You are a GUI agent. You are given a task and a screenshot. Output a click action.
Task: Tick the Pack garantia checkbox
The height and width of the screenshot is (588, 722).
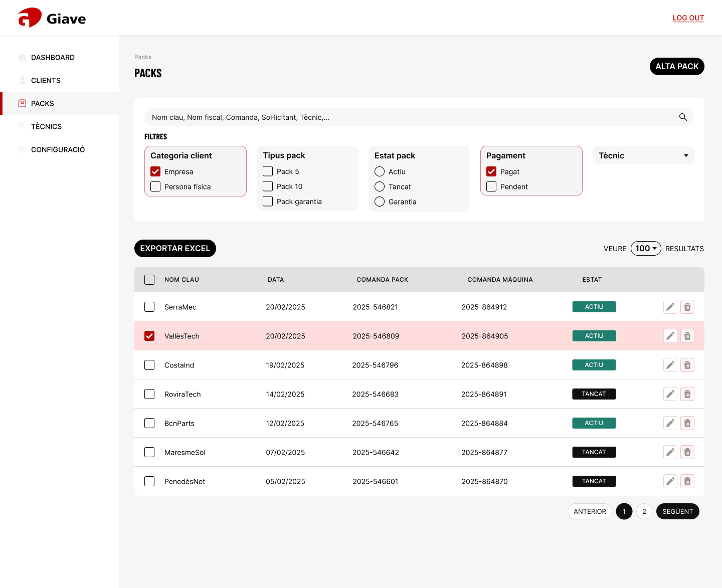(268, 202)
